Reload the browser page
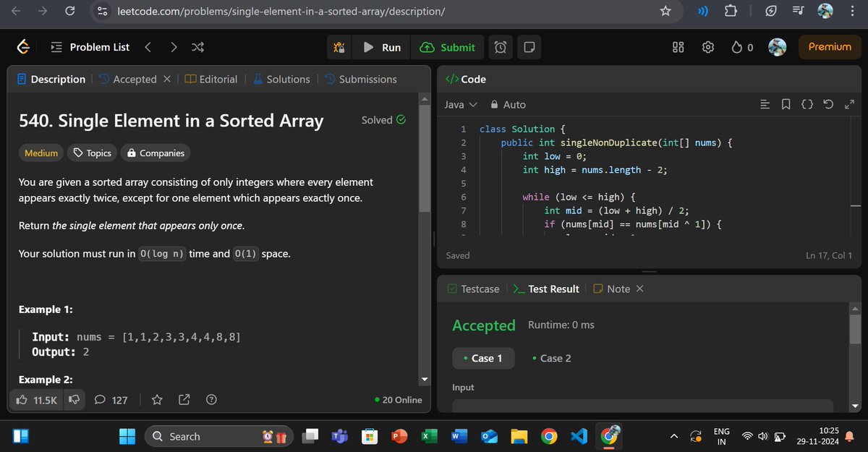This screenshot has height=452, width=868. tap(69, 12)
